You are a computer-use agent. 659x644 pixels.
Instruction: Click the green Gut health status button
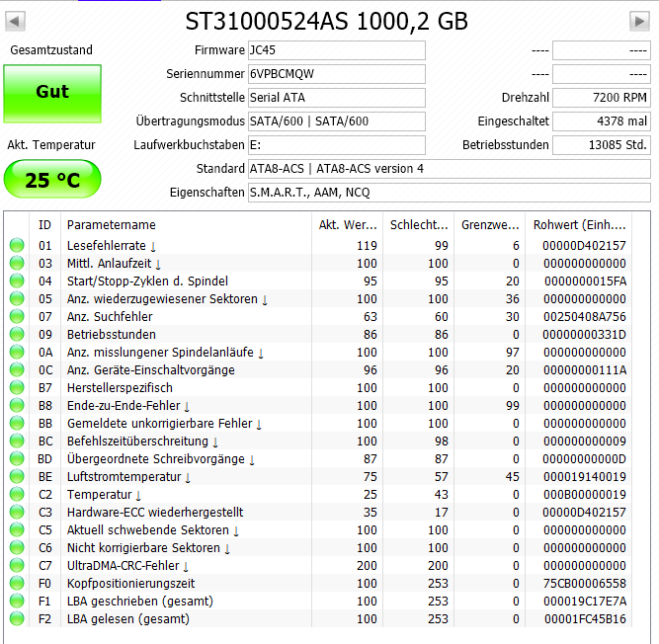[x=52, y=93]
